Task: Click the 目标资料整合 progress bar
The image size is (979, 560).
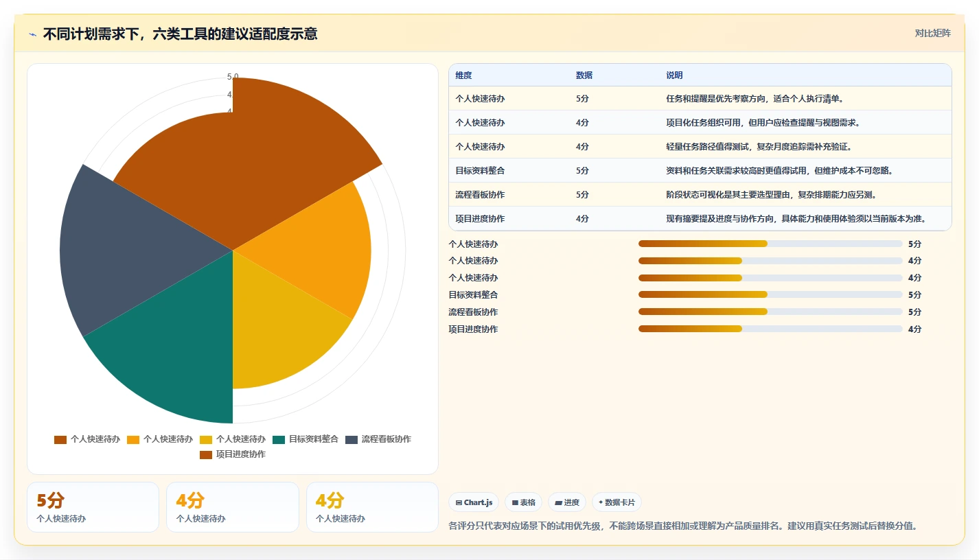Action: 770,295
